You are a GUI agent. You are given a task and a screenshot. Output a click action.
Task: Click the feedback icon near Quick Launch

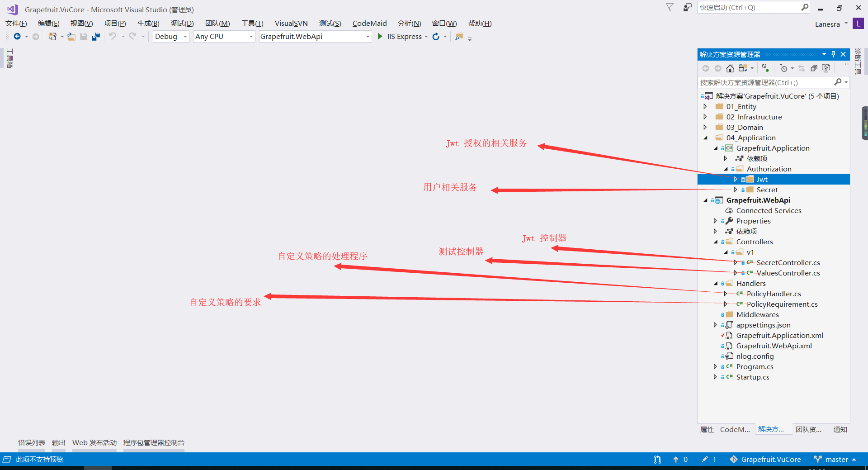(688, 8)
